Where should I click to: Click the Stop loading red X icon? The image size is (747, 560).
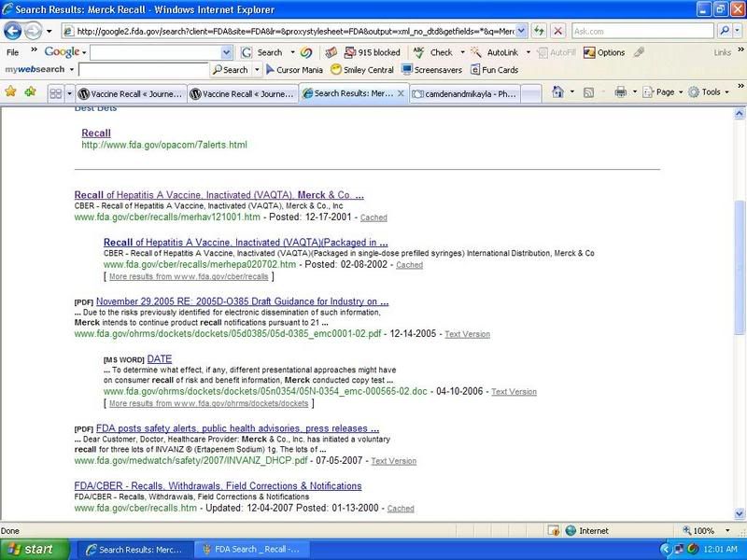[557, 31]
